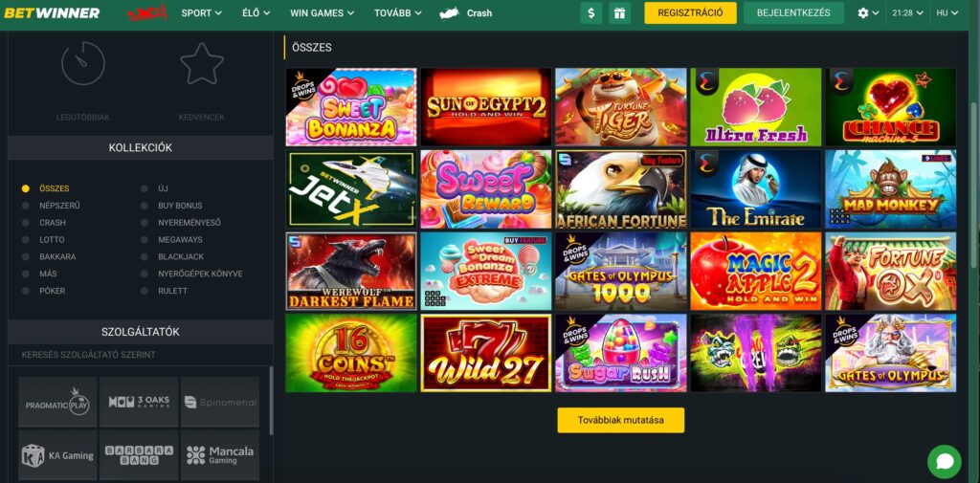This screenshot has height=483, width=980.
Task: Click the Továbbiak mutatása button
Action: click(620, 420)
